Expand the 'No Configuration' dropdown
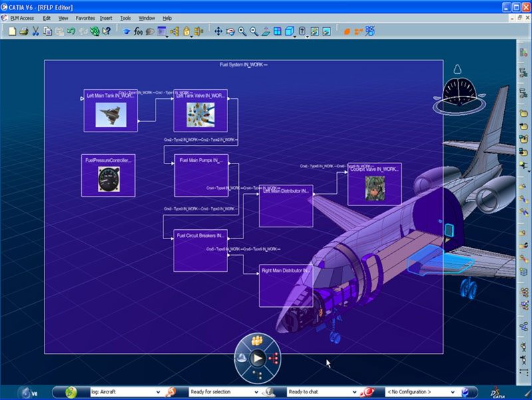Viewport: 532px width, 400px height. [x=453, y=392]
